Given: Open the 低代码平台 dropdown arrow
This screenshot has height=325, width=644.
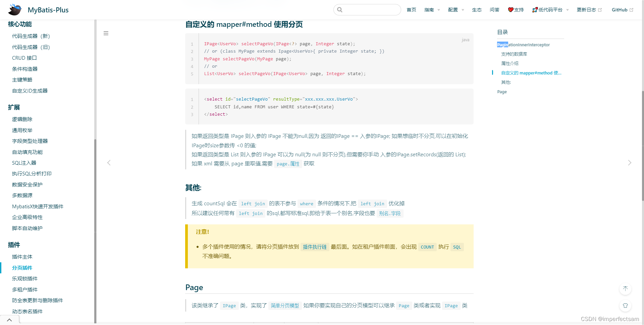Looking at the screenshot, I should pyautogui.click(x=567, y=10).
